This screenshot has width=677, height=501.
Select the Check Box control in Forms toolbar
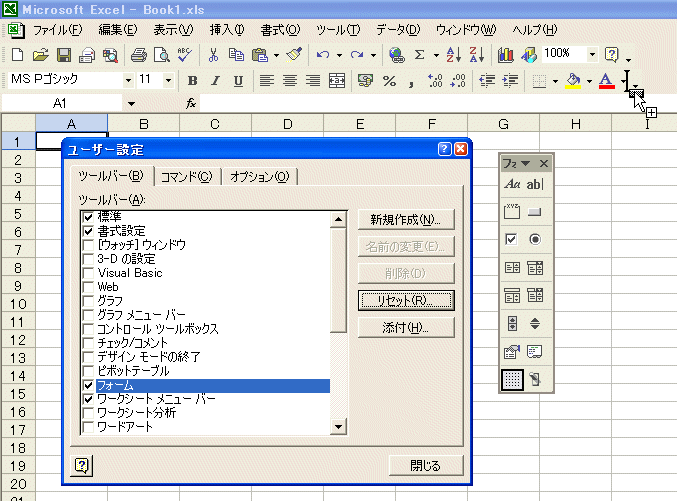point(512,239)
